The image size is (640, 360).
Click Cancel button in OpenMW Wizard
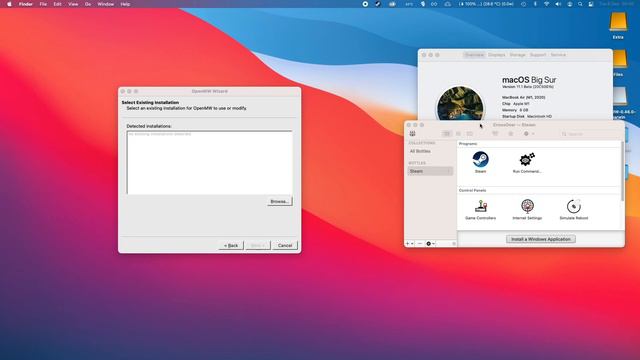pos(285,246)
